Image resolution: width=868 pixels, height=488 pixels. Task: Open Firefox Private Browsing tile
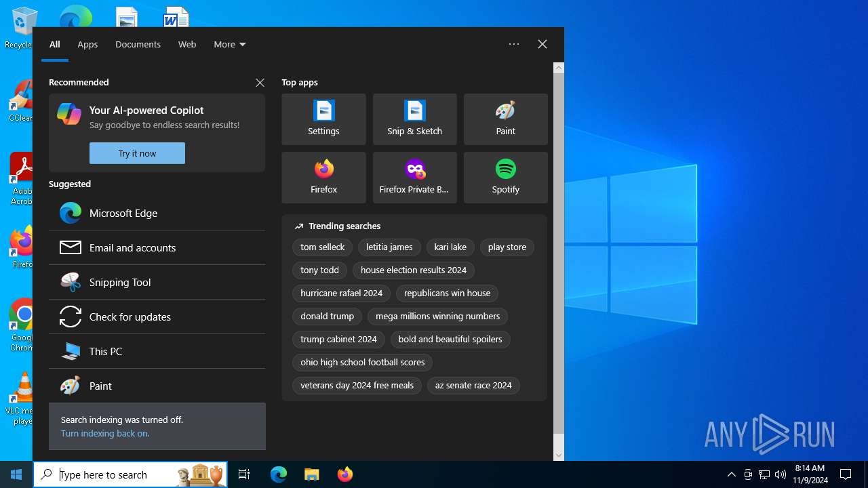(414, 178)
